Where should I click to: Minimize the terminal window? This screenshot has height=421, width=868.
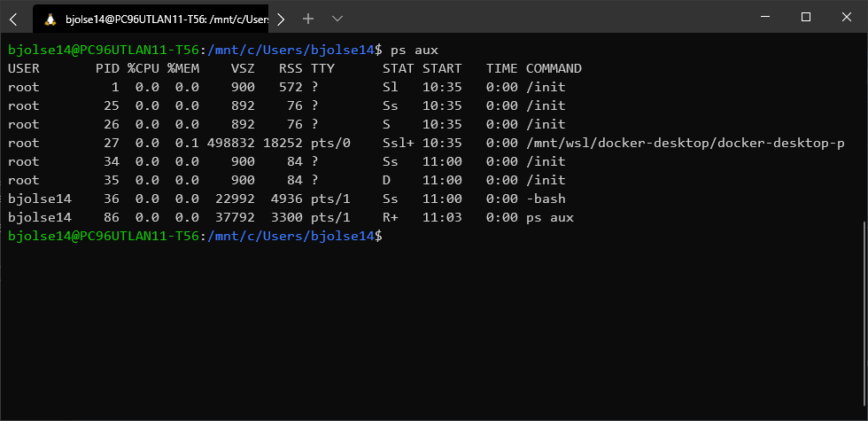point(765,17)
